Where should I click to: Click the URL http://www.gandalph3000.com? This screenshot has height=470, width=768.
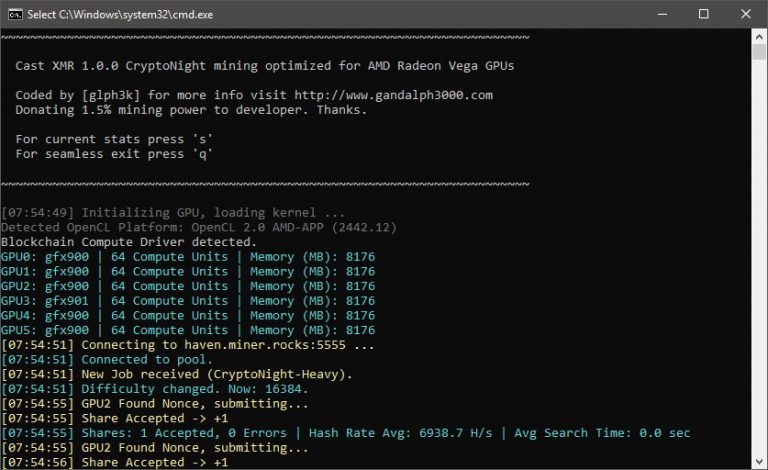click(x=393, y=95)
